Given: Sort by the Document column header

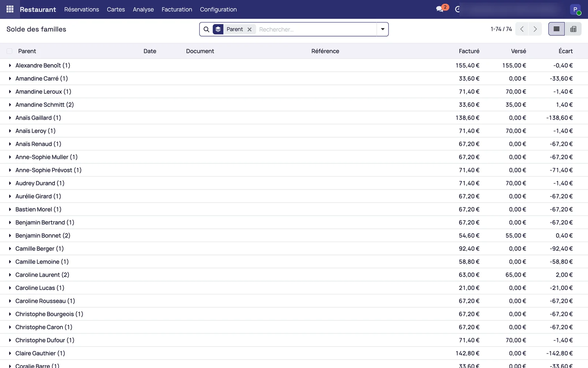Looking at the screenshot, I should [200, 51].
